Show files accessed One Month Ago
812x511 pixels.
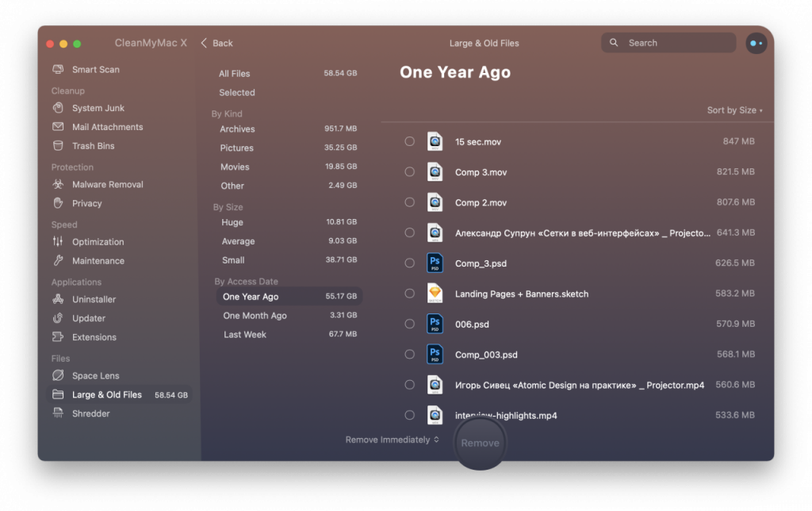pos(255,316)
